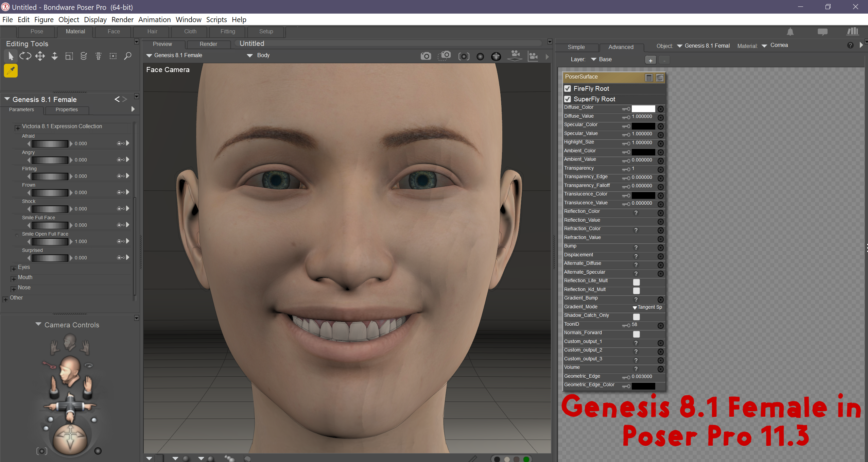Select the Rotate editing tool
This screenshot has width=868, height=462.
point(25,56)
